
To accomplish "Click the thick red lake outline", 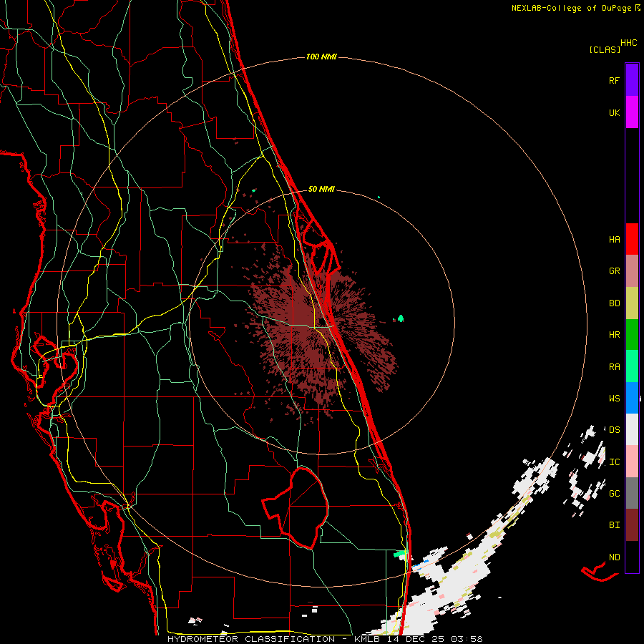I will pos(296,508).
